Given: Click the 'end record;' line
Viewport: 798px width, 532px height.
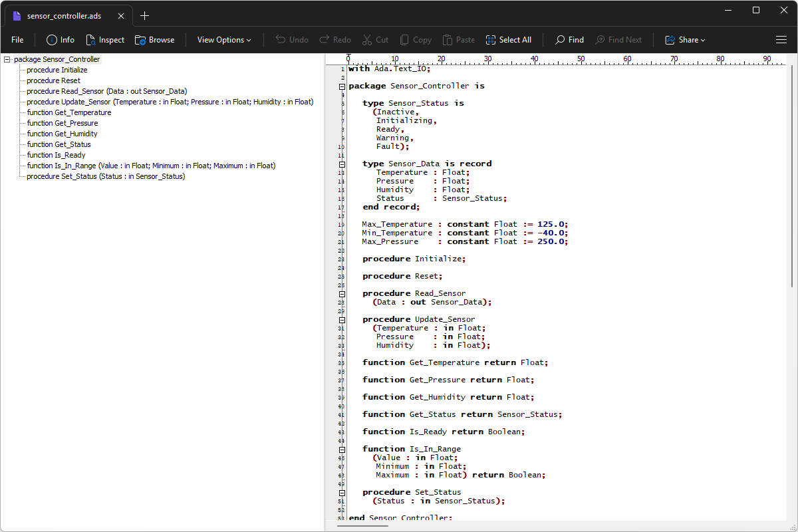Looking at the screenshot, I should click(x=391, y=207).
